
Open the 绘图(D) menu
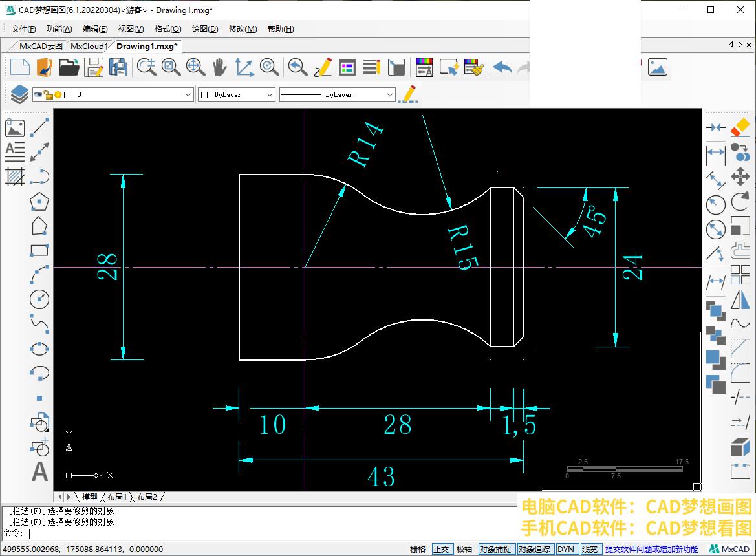[205, 29]
